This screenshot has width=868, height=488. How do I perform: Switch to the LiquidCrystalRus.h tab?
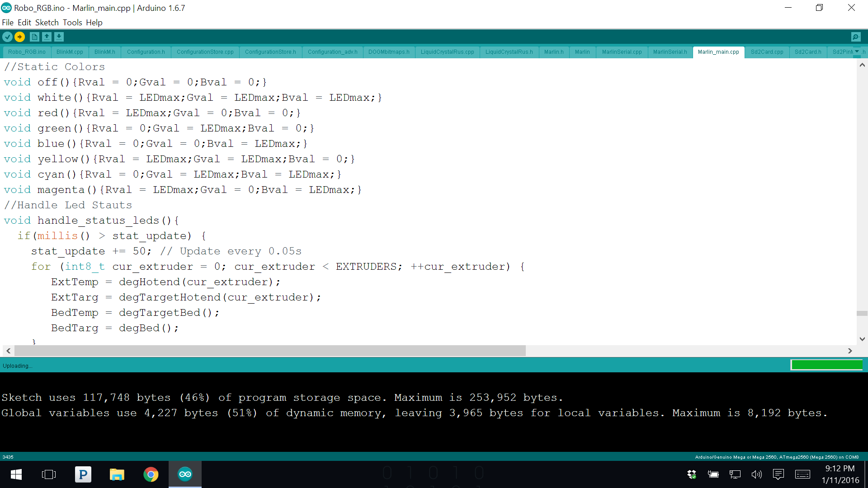(509, 52)
